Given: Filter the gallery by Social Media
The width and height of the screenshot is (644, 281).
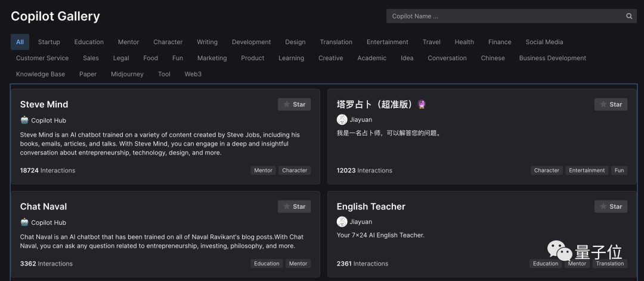Looking at the screenshot, I should (544, 42).
